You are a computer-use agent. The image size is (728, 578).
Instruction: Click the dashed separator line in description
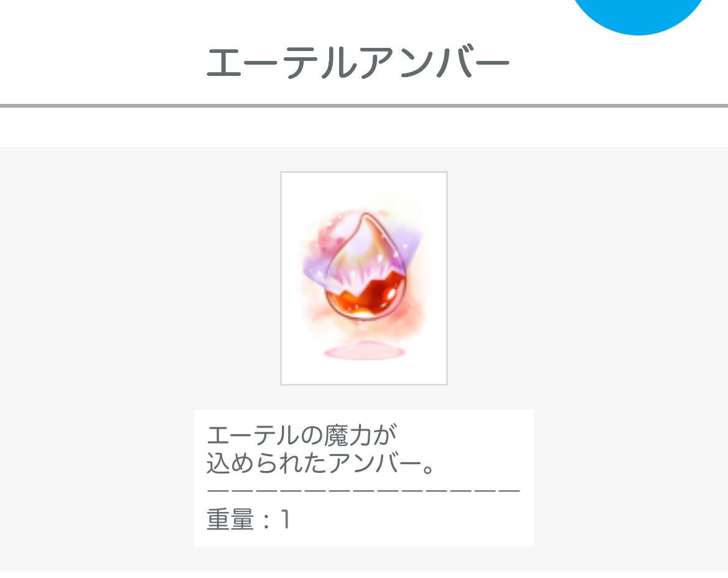(363, 490)
